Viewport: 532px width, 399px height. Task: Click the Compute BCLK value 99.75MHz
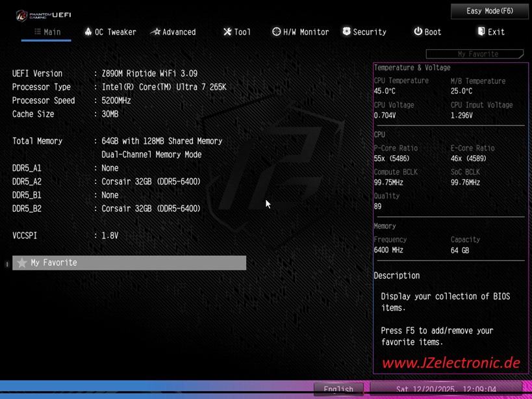(x=388, y=183)
